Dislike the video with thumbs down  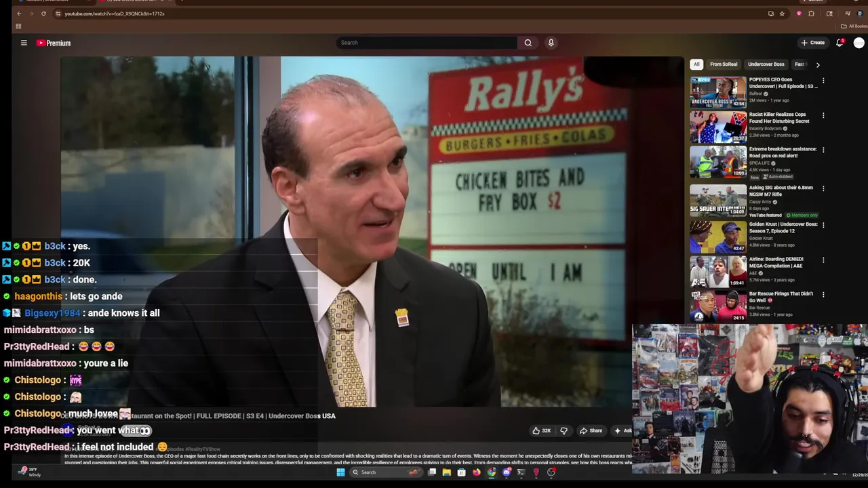coord(564,430)
